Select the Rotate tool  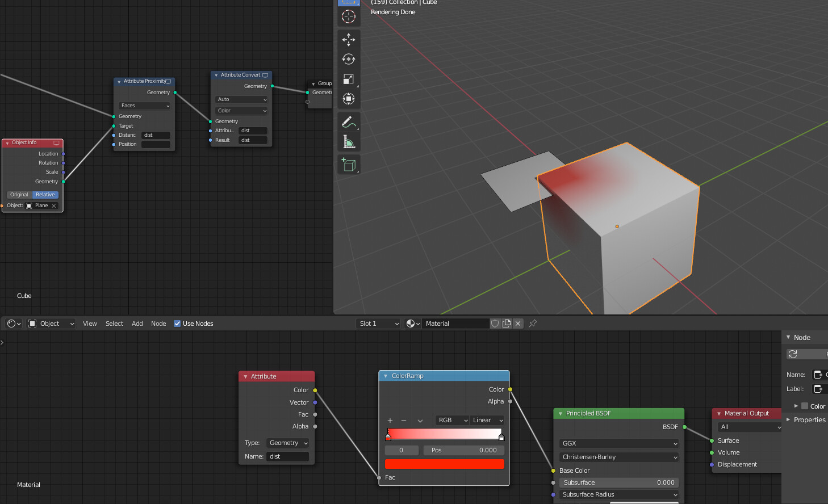[x=348, y=59]
